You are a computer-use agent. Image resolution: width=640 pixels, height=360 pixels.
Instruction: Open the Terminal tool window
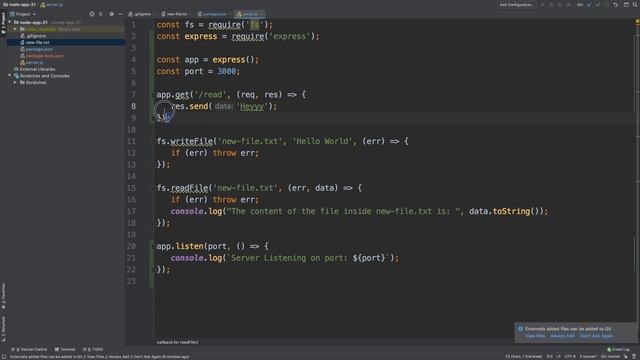click(x=65, y=349)
